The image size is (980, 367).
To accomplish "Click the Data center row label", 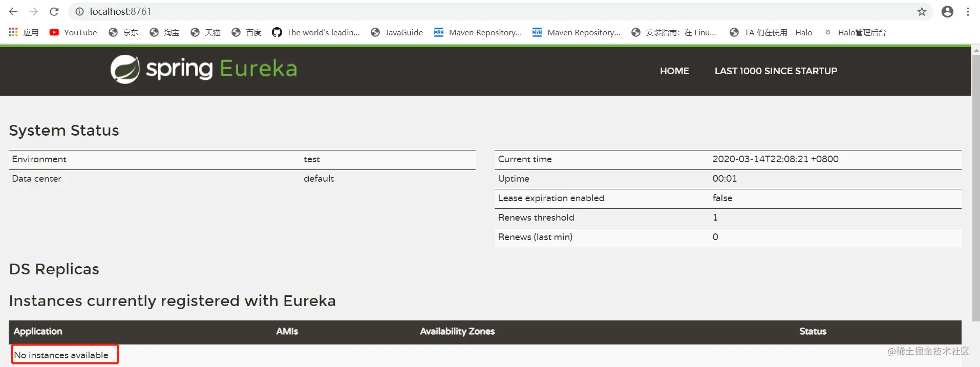I will [37, 179].
